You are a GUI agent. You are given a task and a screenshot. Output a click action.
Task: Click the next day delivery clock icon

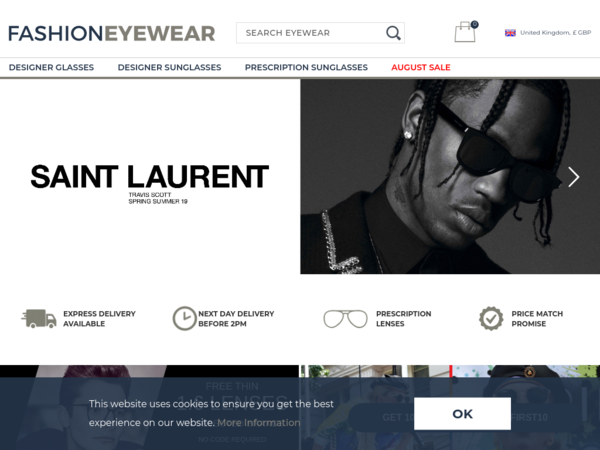tap(184, 318)
